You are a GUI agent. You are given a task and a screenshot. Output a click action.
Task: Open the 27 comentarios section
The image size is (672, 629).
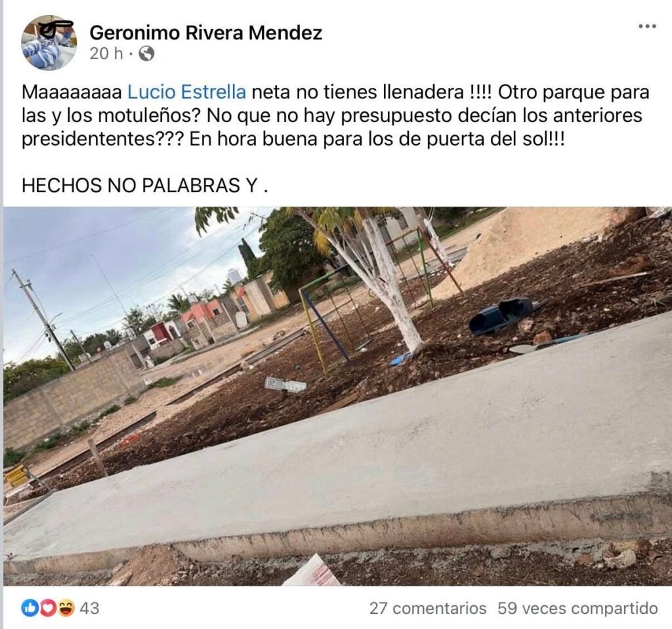click(x=428, y=609)
